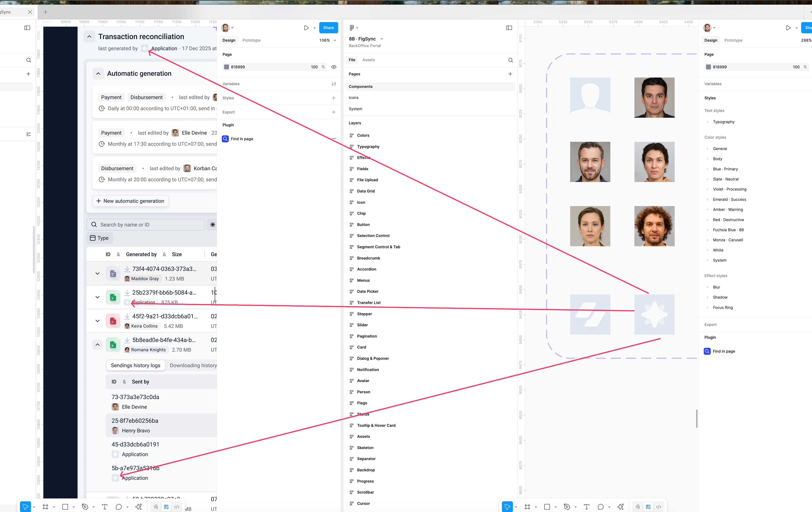Collapse the 5b8ead0e-b4fe-434a file row
The width and height of the screenshot is (812, 512).
click(97, 344)
